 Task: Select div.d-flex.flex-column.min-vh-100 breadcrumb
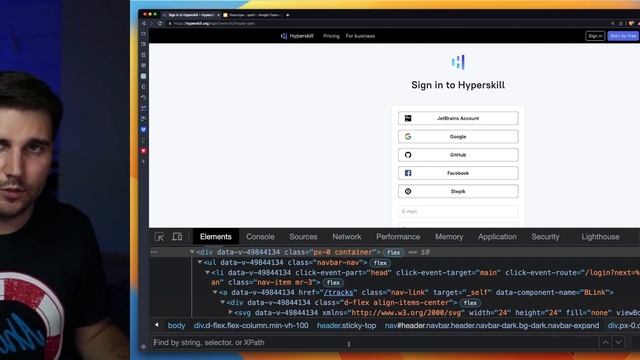(x=251, y=326)
